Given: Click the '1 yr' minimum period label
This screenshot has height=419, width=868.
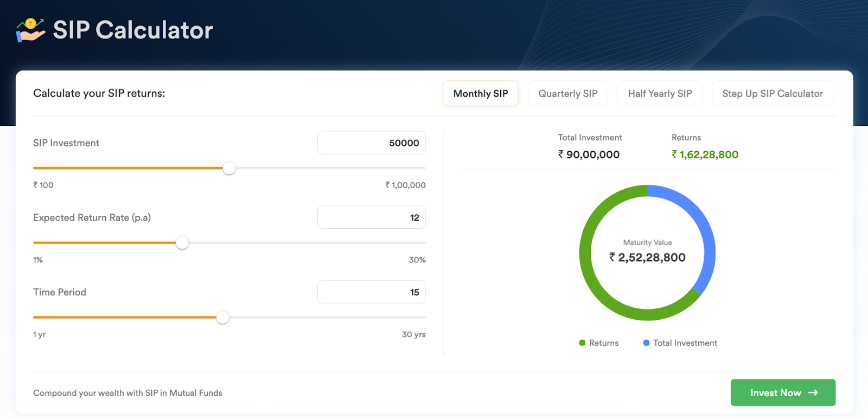Looking at the screenshot, I should point(40,334).
